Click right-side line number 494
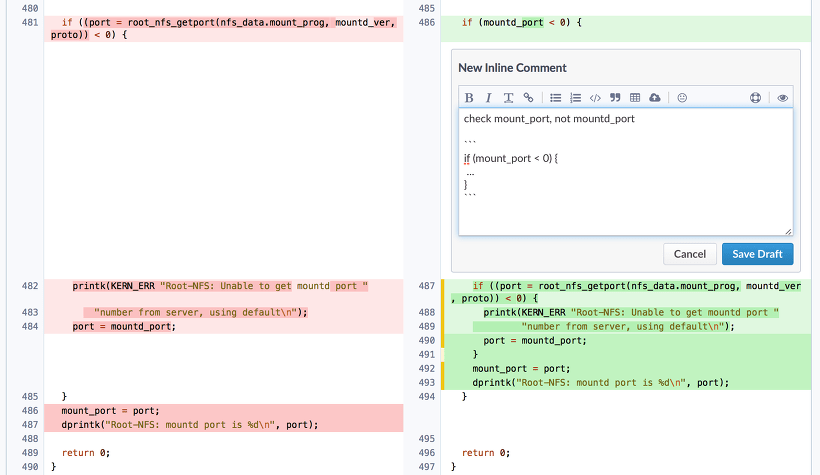The width and height of the screenshot is (820, 475). pos(427,397)
